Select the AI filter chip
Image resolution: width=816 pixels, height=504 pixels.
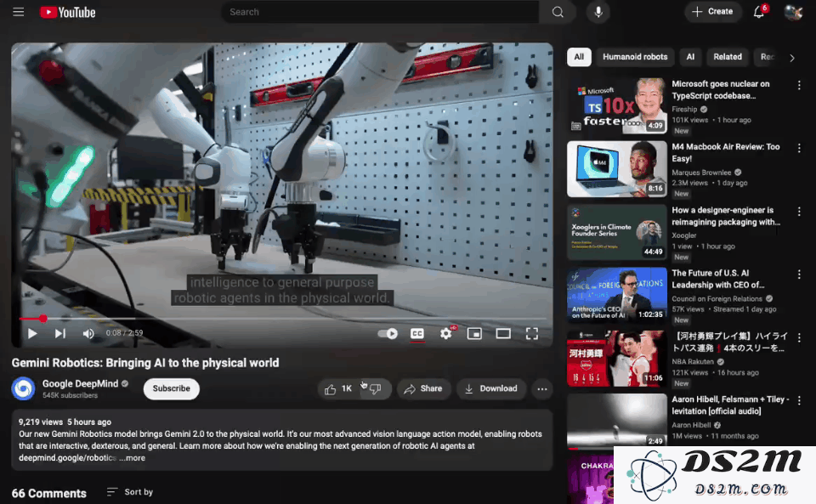coord(690,57)
